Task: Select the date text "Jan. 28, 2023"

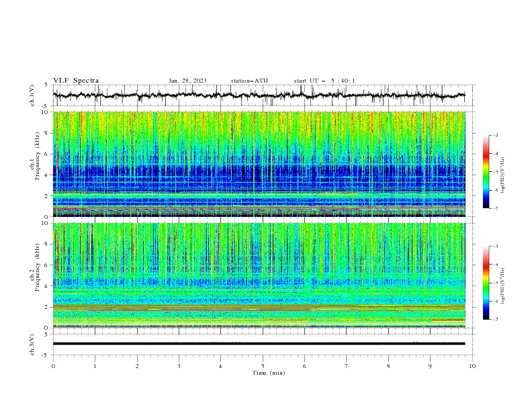Action: pyautogui.click(x=187, y=81)
